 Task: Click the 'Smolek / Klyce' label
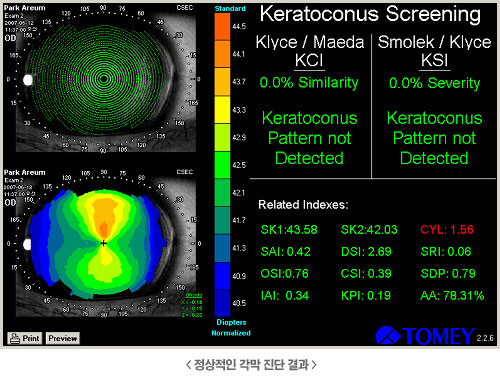[434, 42]
